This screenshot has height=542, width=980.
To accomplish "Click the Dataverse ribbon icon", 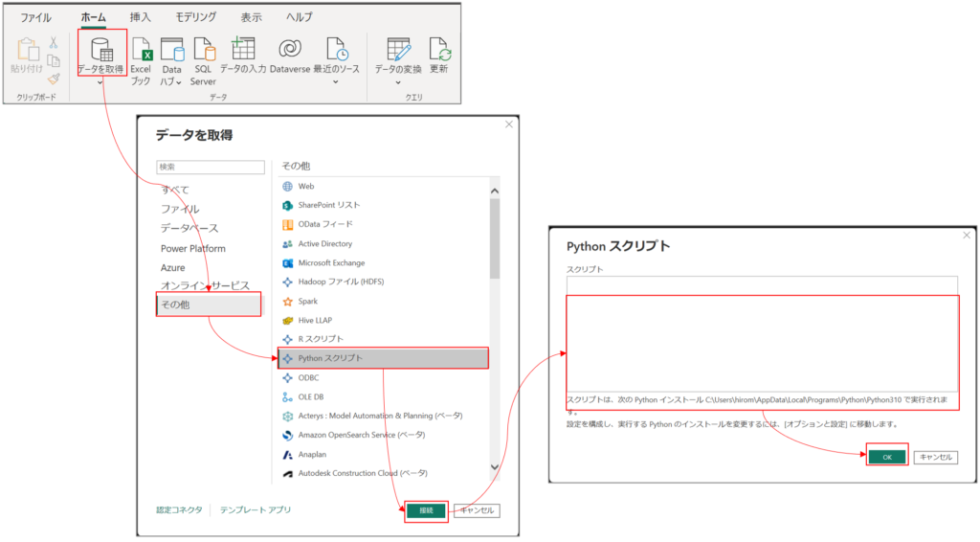I will (x=289, y=49).
